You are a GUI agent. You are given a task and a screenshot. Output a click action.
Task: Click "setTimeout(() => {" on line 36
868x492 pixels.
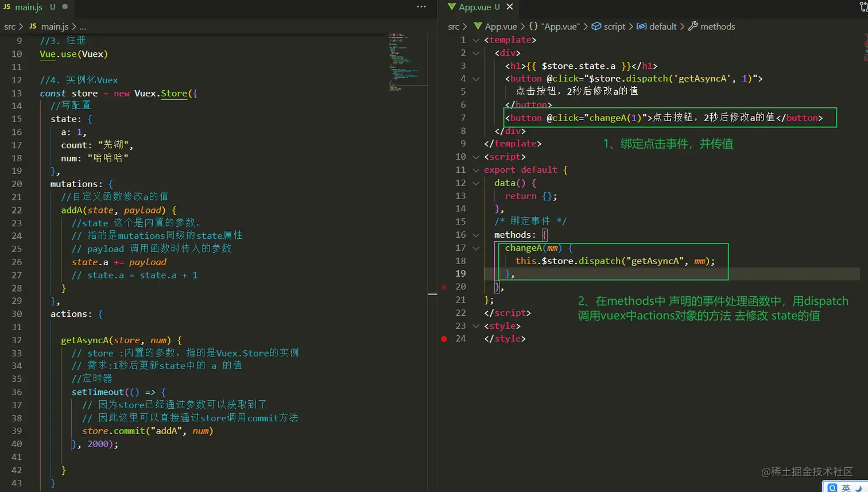point(119,392)
